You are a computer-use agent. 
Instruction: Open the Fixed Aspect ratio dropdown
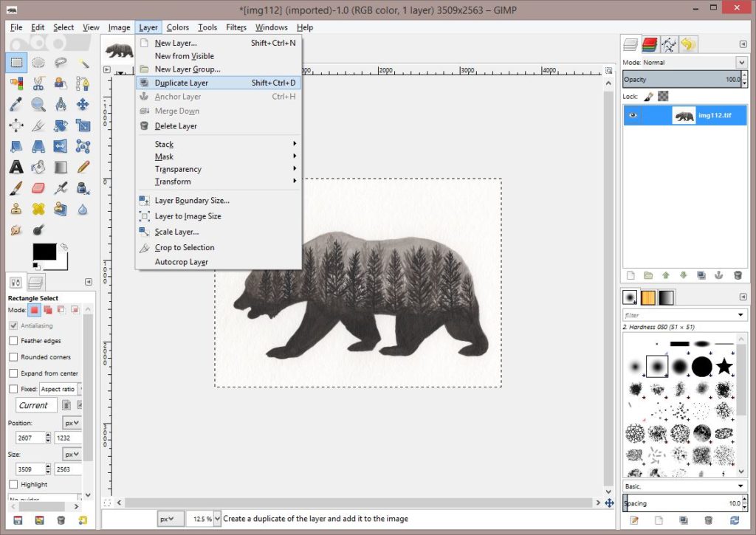tap(61, 389)
